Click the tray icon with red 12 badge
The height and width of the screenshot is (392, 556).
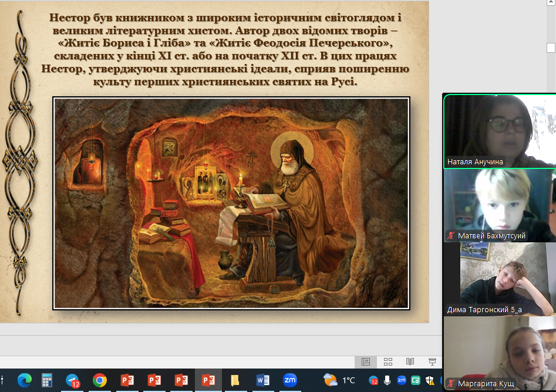pyautogui.click(x=373, y=380)
